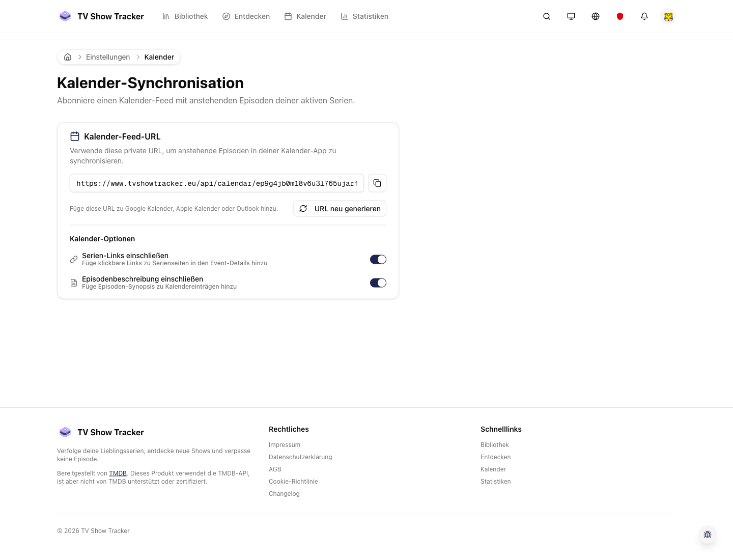Click the tiger avatar profile icon
The width and height of the screenshot is (733, 560).
pyautogui.click(x=668, y=16)
